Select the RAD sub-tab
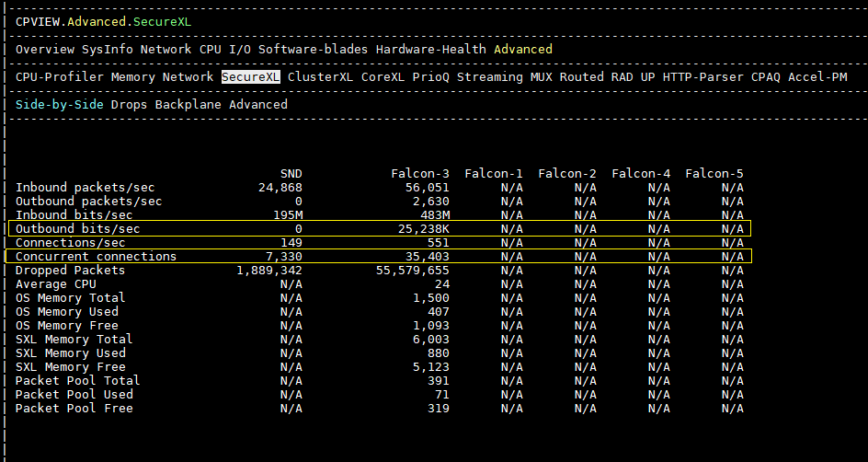Viewport: 868px width, 462px height. pyautogui.click(x=622, y=77)
